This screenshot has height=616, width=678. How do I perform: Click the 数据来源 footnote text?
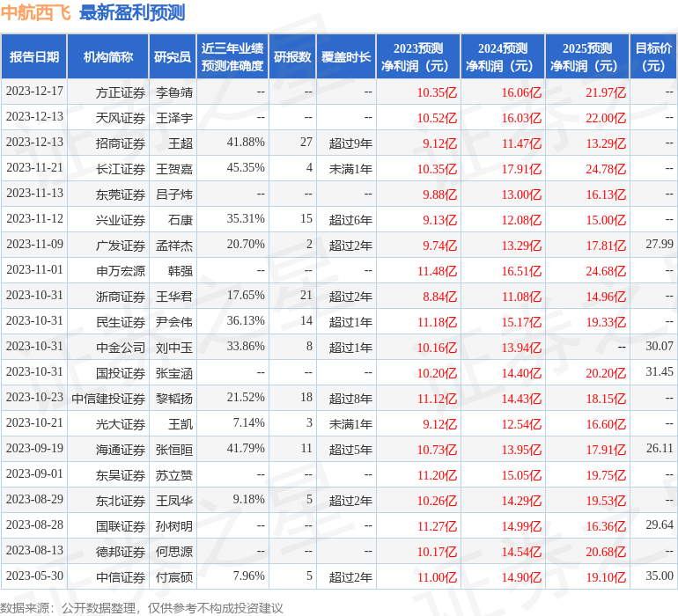click(142, 608)
